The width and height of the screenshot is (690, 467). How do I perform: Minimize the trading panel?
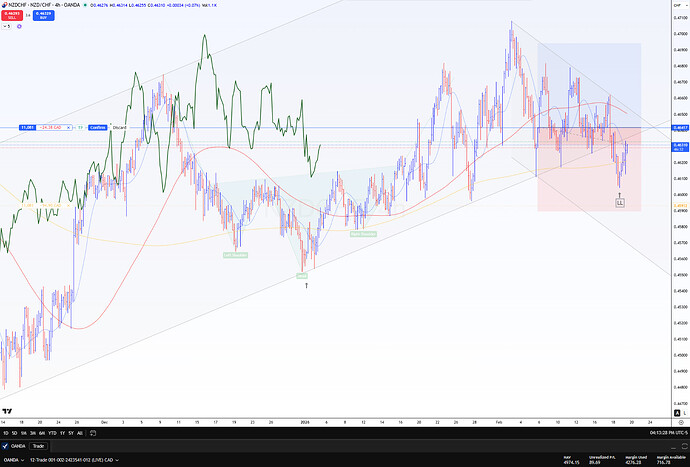point(674,446)
